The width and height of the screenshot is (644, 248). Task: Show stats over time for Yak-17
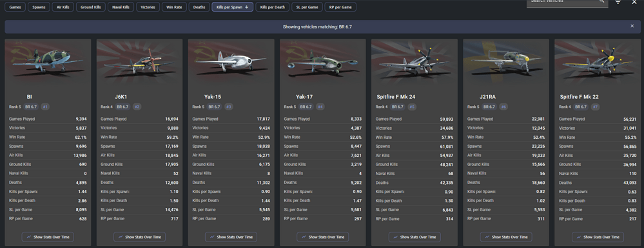(x=323, y=237)
